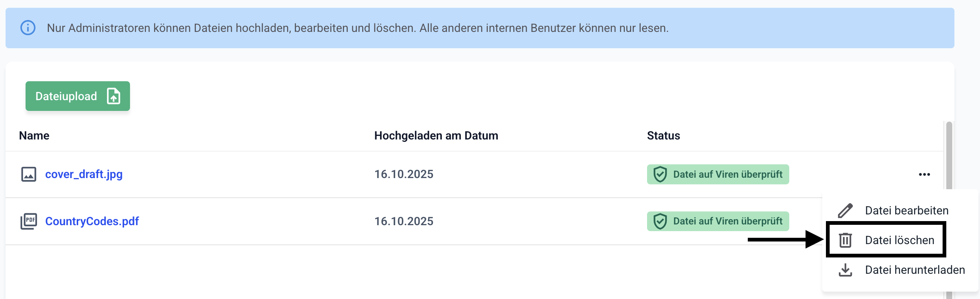This screenshot has width=980, height=299.
Task: Click the shield icon in the cover_draft.jpg status
Action: pyautogui.click(x=660, y=174)
